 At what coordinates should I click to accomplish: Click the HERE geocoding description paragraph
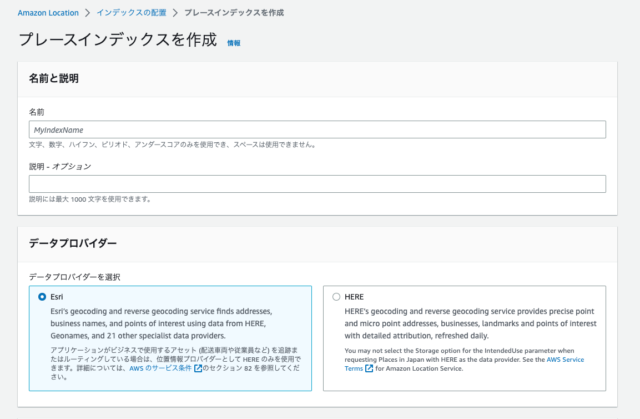470,324
